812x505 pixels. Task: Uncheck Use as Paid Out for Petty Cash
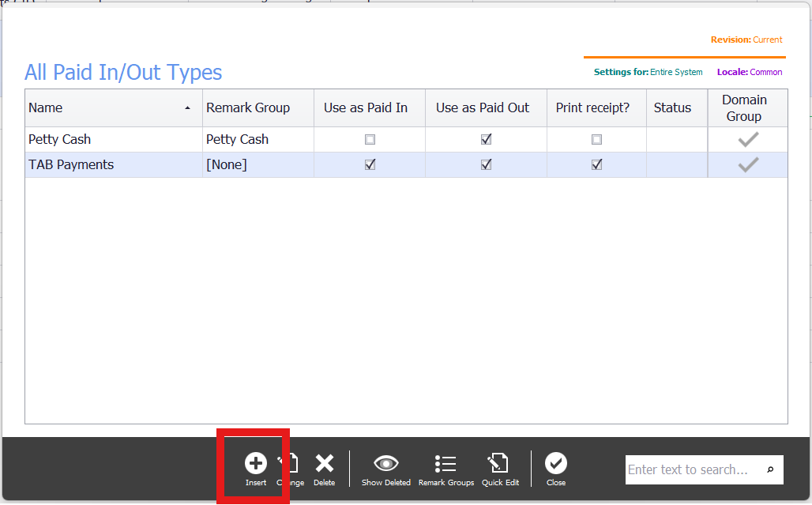pos(486,139)
